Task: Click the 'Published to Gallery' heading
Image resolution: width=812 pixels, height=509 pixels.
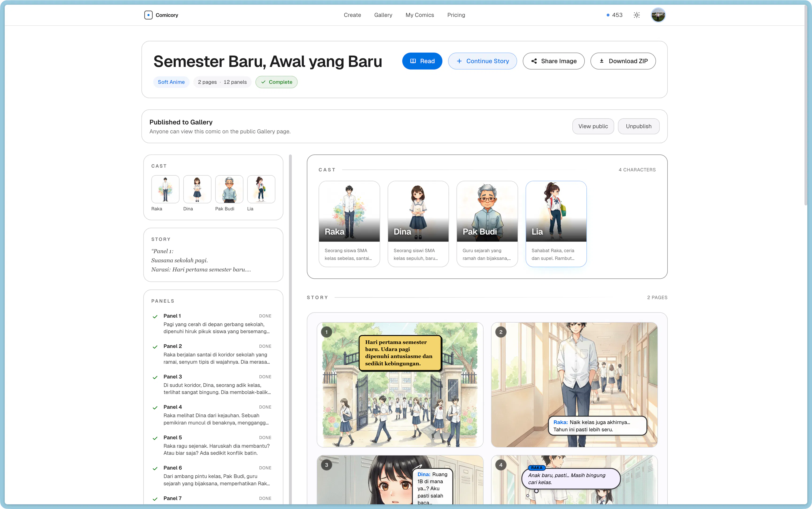Action: click(x=181, y=122)
